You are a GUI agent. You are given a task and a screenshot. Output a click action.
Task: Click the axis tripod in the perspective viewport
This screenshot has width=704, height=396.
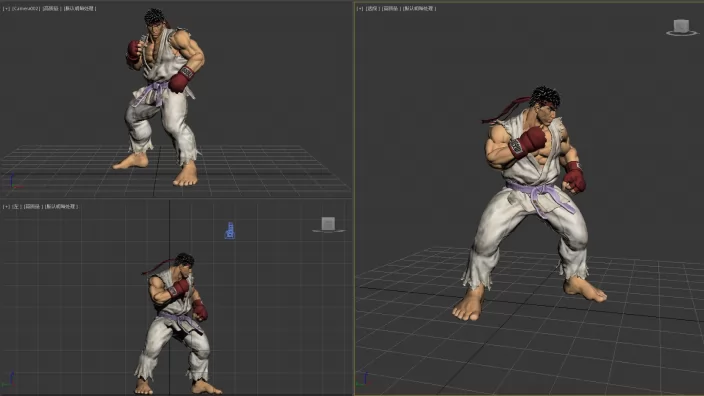click(365, 378)
